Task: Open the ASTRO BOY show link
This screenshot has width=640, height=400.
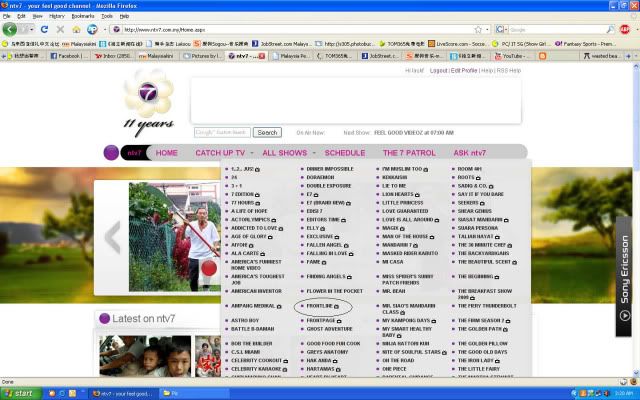Action: 245,321
